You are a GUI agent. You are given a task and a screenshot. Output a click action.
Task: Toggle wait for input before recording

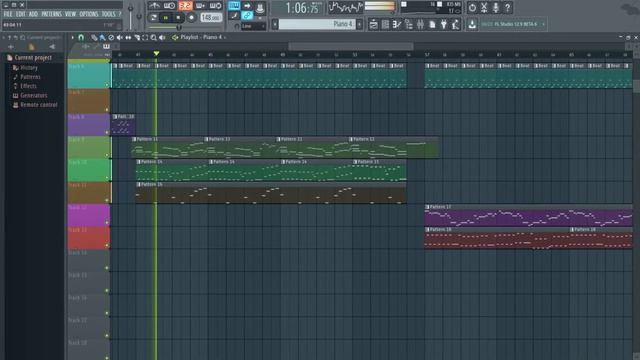click(x=169, y=6)
